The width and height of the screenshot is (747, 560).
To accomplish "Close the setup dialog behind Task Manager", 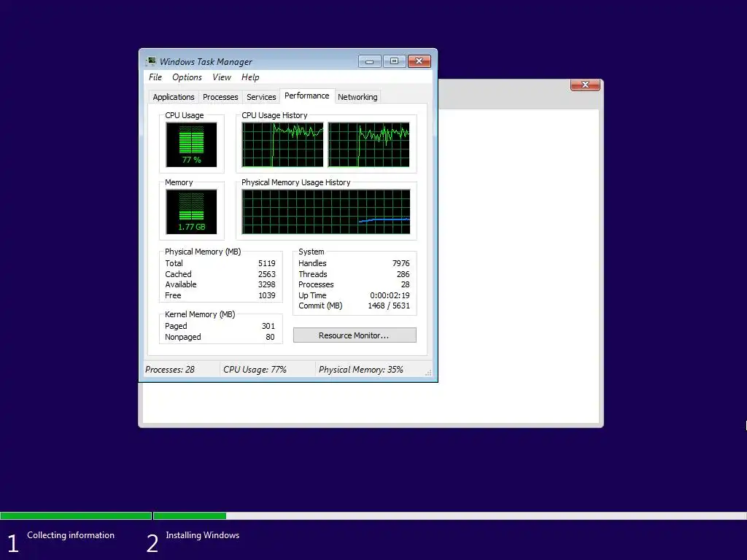I will (585, 85).
